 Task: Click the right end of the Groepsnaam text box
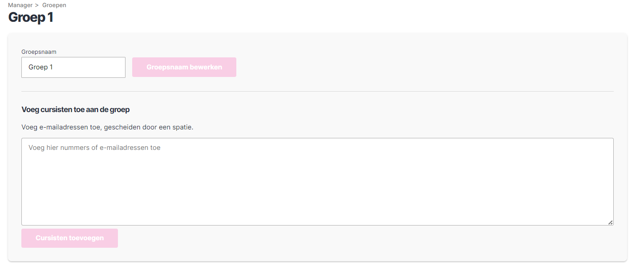(118, 67)
